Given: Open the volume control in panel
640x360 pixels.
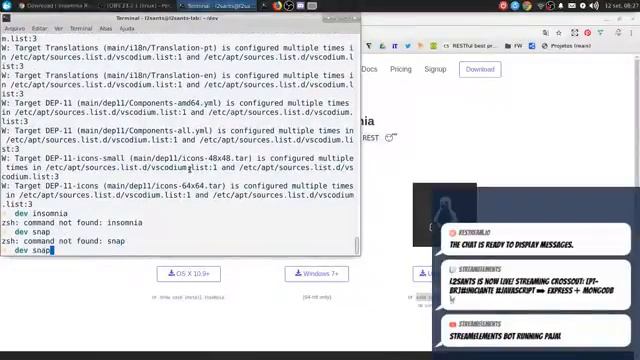Looking at the screenshot, I should (594, 6).
